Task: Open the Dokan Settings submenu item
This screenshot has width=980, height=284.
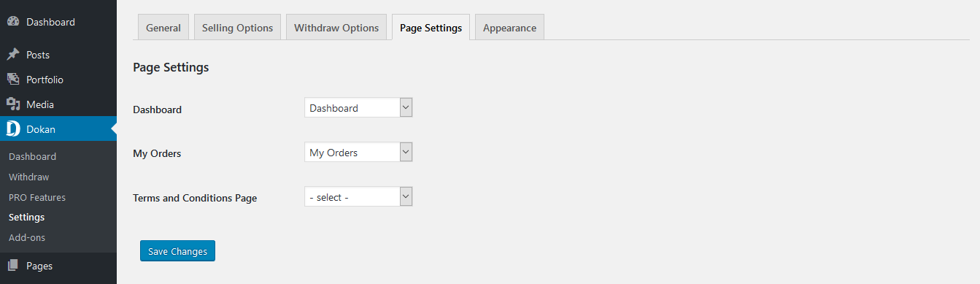Action: pos(26,217)
